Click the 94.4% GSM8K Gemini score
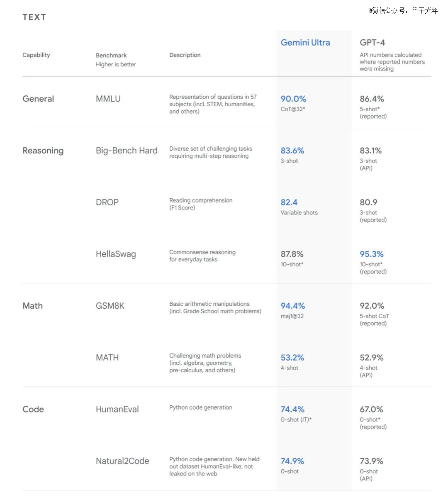The width and height of the screenshot is (448, 502). [x=293, y=306]
